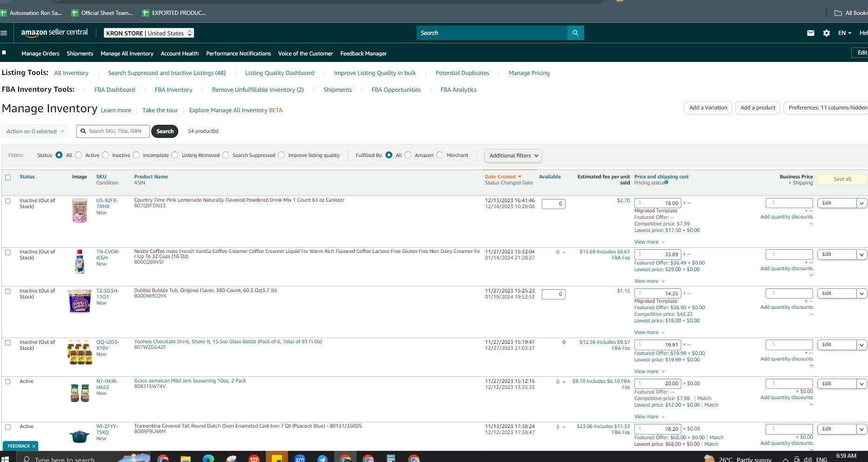Click the Pricing status info icon
This screenshot has height=462, width=868.
click(x=666, y=182)
